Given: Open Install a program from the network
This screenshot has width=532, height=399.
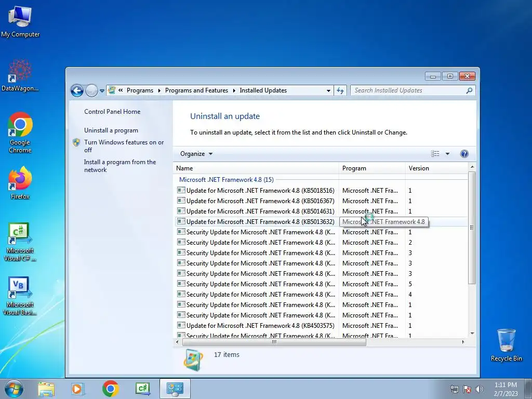Looking at the screenshot, I should coord(120,166).
